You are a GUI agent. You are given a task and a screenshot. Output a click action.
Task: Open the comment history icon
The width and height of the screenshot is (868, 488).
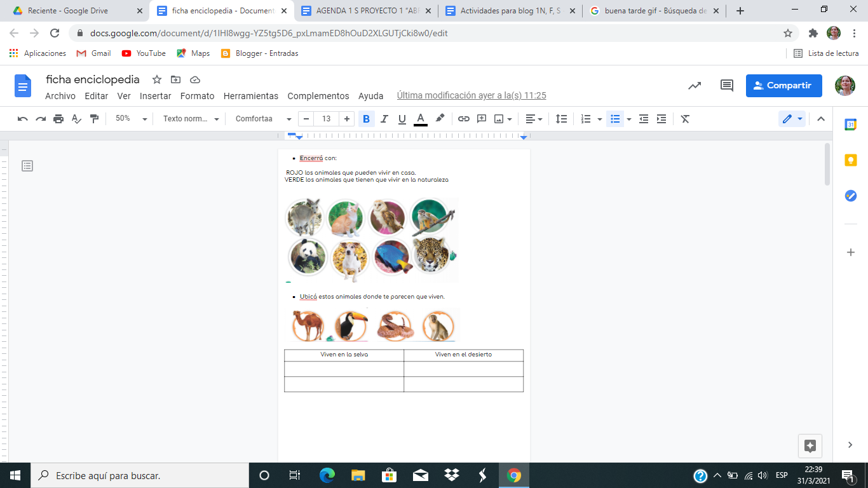[x=726, y=86]
